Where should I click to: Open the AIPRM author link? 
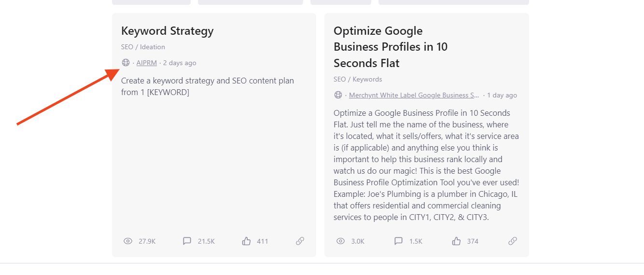pos(146,63)
